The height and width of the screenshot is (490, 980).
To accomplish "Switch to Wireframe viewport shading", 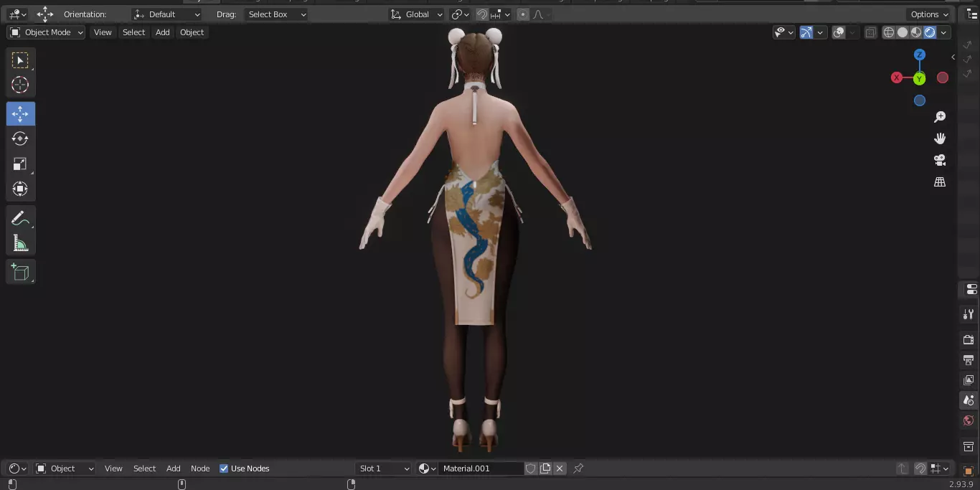I will pos(889,32).
